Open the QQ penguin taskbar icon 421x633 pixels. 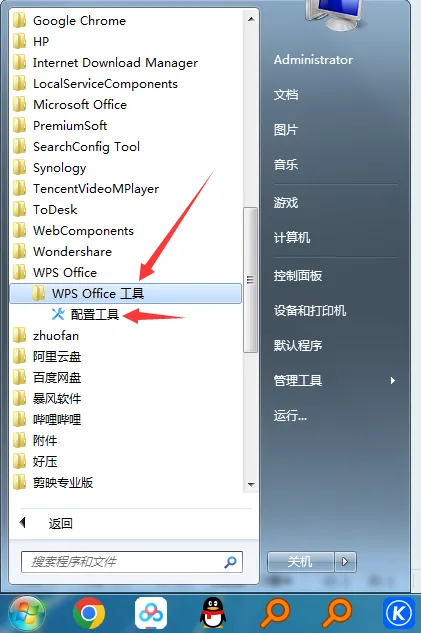pyautogui.click(x=213, y=613)
